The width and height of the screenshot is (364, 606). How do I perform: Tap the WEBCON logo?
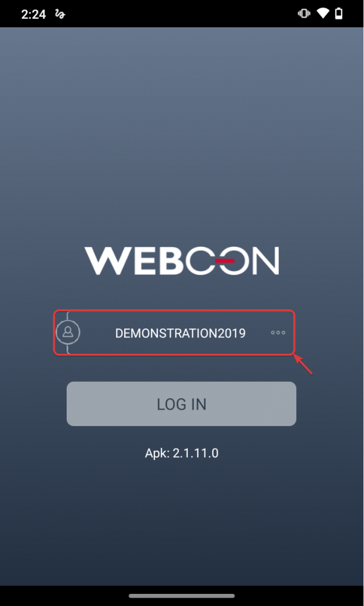[x=182, y=261]
